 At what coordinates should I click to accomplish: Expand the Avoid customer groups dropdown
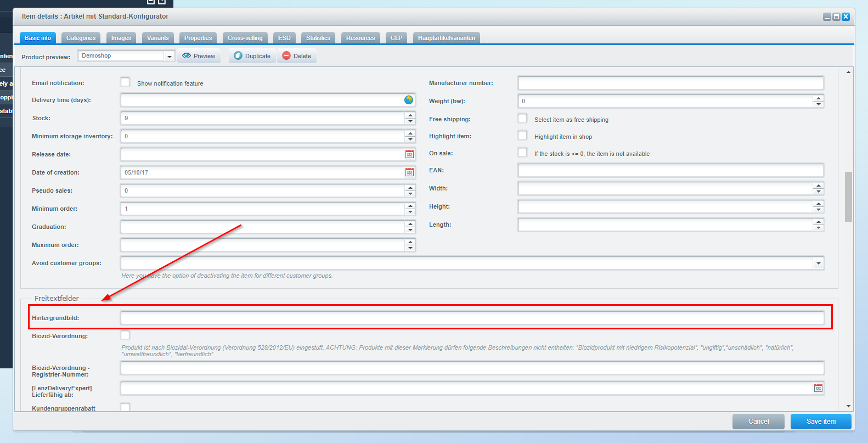(x=818, y=263)
